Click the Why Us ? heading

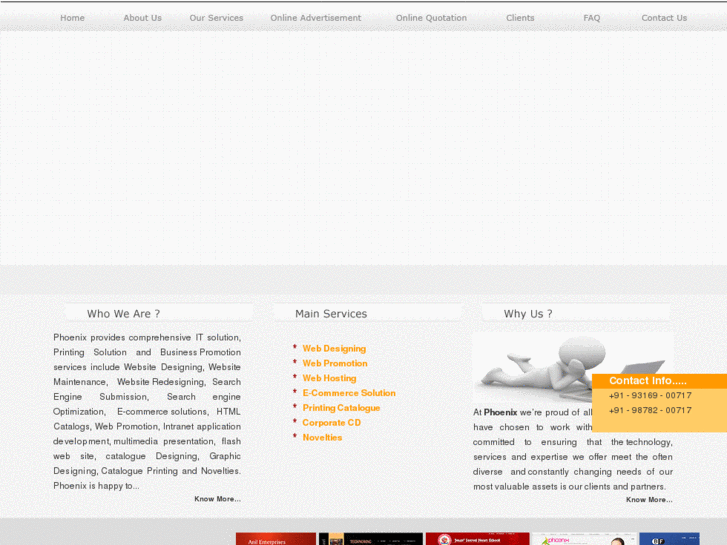528,314
